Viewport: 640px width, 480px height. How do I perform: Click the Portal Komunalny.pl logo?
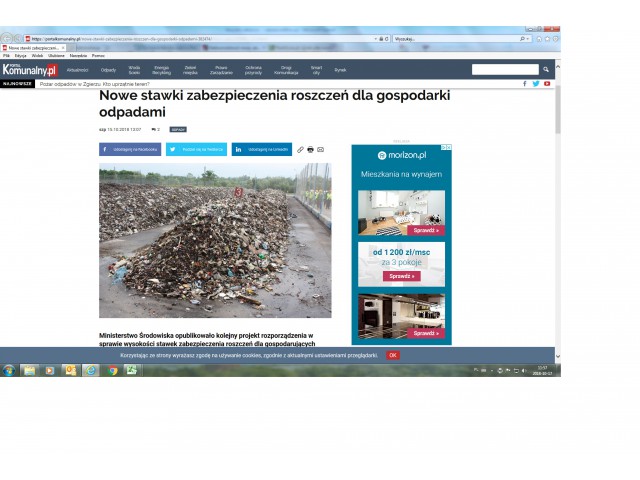[x=29, y=70]
